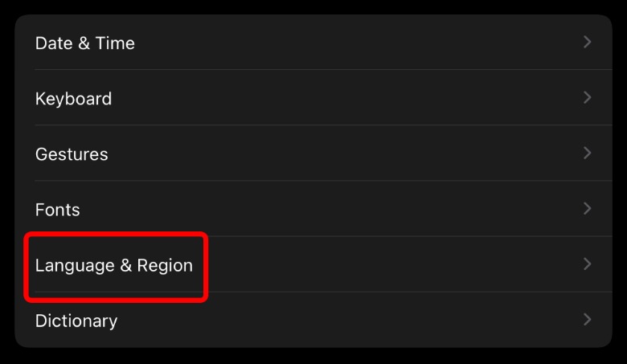627x364 pixels.
Task: Open the Fonts settings
Action: 58,210
